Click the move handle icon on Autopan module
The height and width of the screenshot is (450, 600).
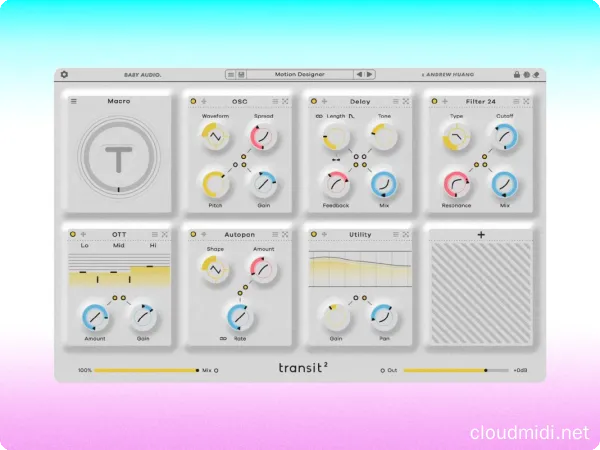204,234
